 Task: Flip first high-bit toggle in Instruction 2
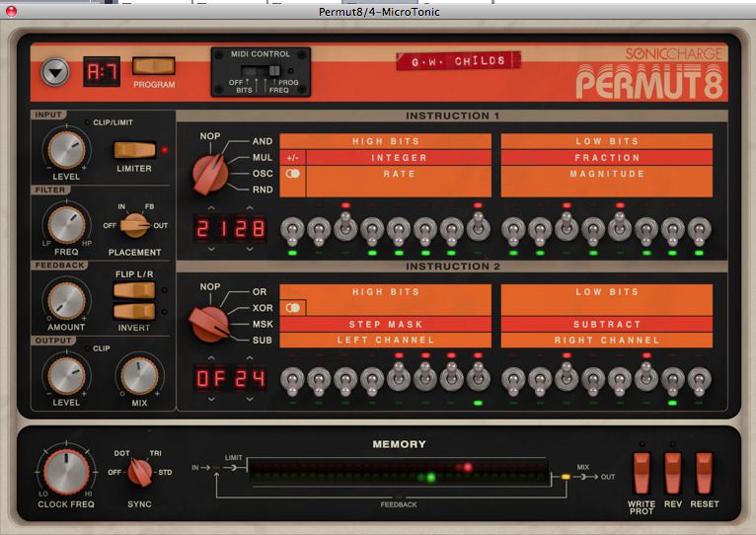point(292,380)
